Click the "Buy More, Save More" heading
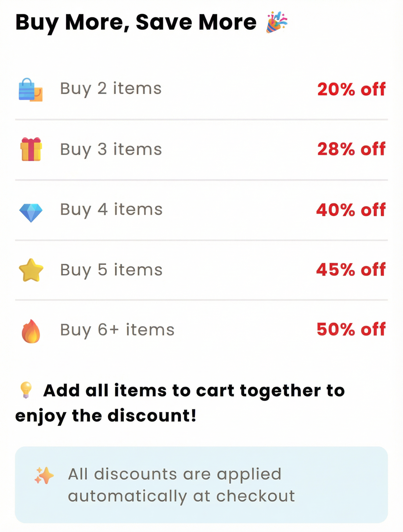The image size is (403, 532). 136,22
